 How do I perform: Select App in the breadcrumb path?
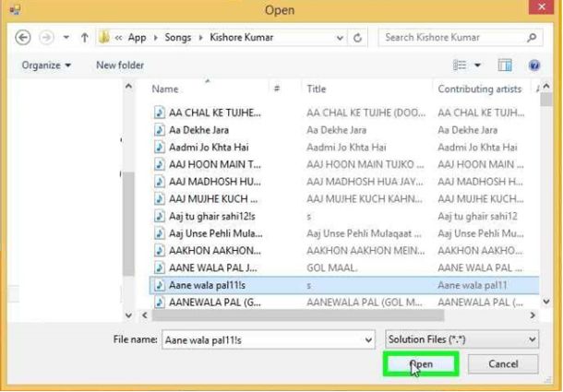click(x=137, y=37)
